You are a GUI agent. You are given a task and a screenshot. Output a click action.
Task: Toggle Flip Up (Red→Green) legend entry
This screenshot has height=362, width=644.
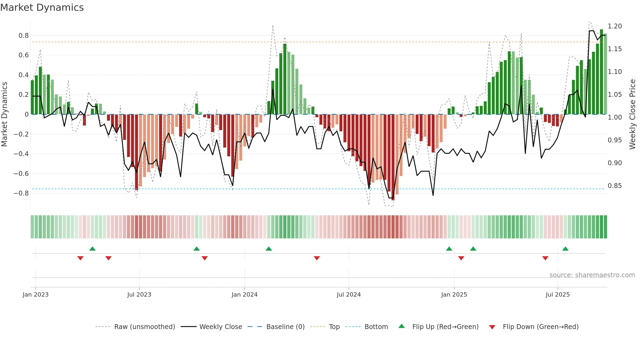(x=439, y=327)
